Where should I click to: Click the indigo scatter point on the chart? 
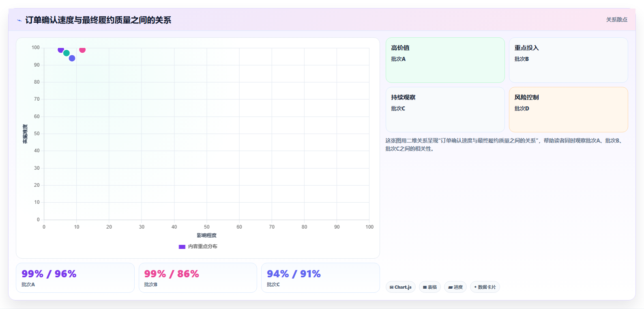point(72,58)
